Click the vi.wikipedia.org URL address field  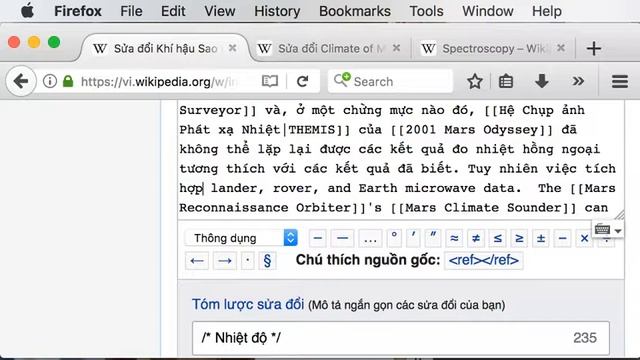159,82
